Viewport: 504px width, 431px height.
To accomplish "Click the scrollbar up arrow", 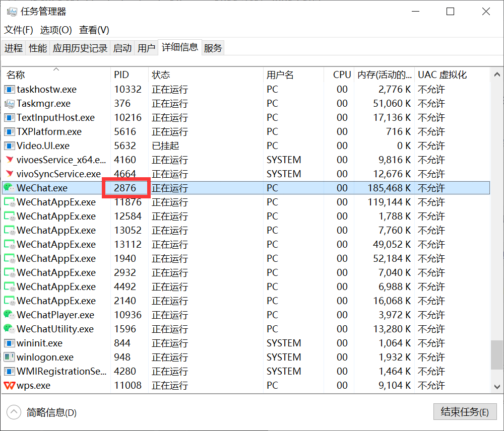I will point(497,75).
